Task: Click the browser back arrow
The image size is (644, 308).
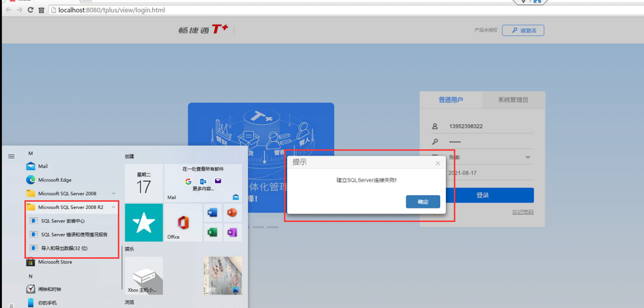Action: [x=9, y=10]
